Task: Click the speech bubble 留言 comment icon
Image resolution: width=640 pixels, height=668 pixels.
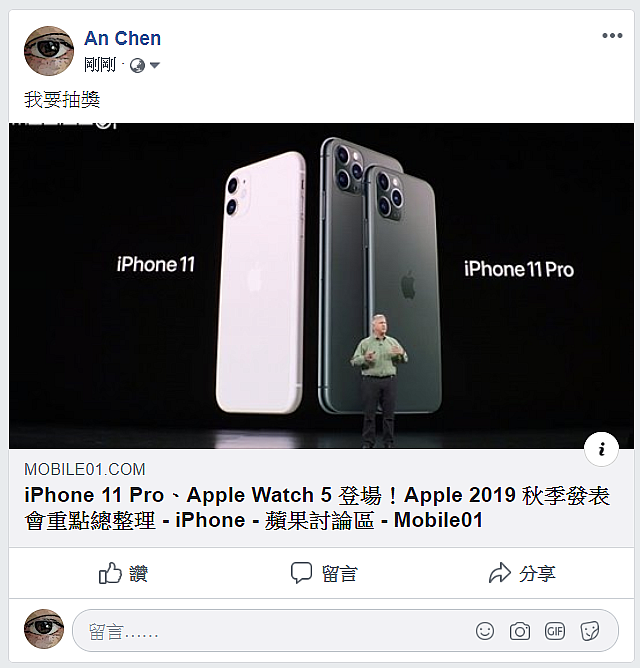Action: [x=301, y=573]
